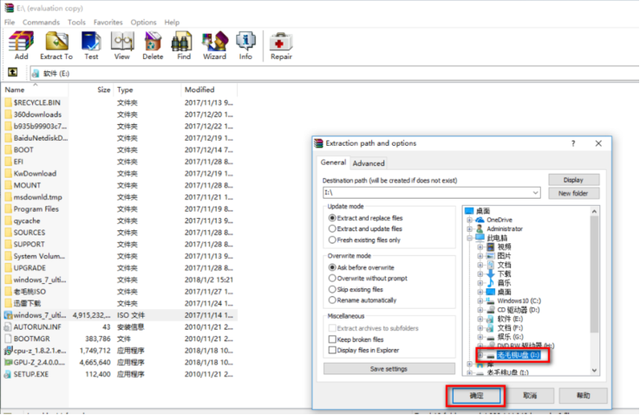Viewport: 640px width, 415px height.
Task: Select Extract and replace files option
Action: (332, 218)
